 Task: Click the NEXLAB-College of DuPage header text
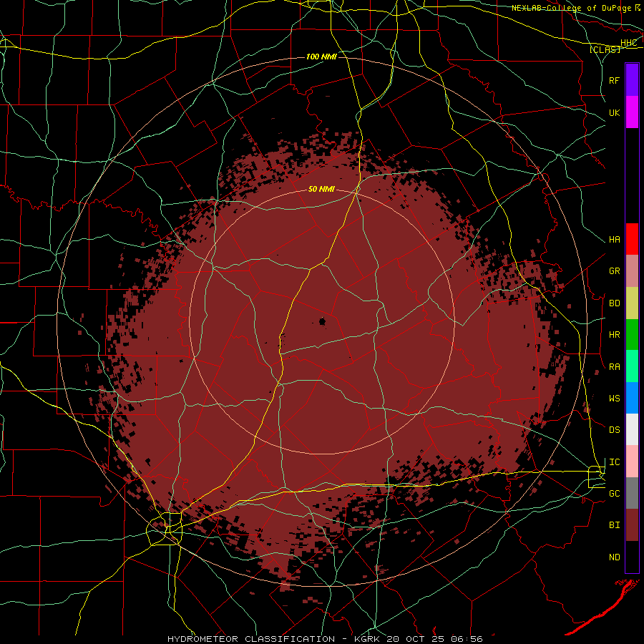tap(572, 8)
